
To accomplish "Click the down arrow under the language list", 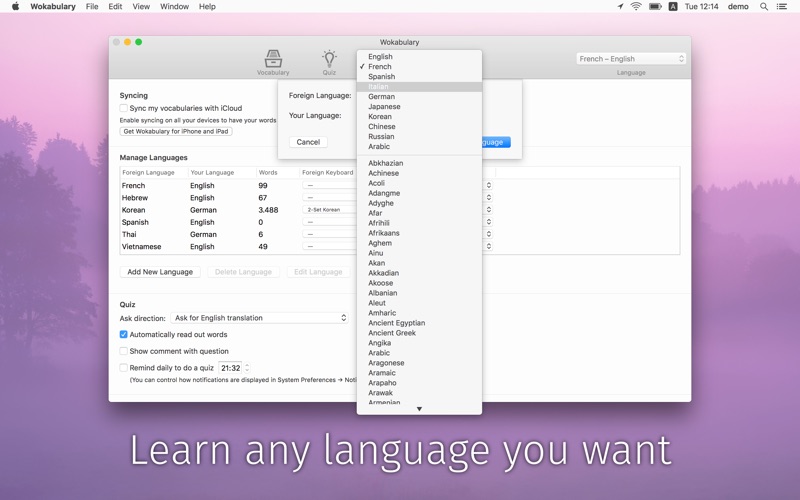I will pos(419,409).
